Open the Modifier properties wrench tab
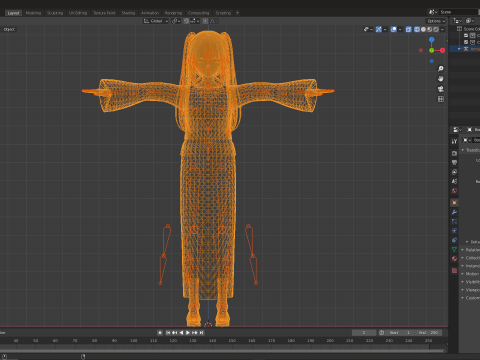 pyautogui.click(x=454, y=212)
